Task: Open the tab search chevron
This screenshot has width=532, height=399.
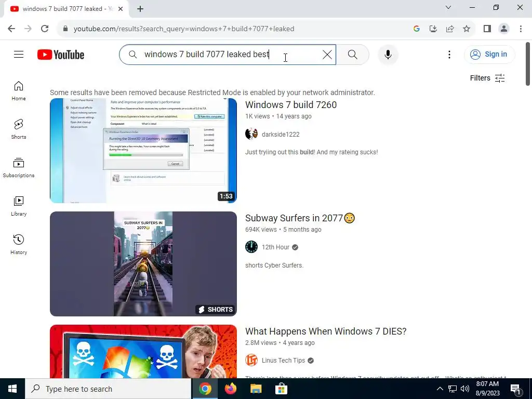Action: coord(448,7)
